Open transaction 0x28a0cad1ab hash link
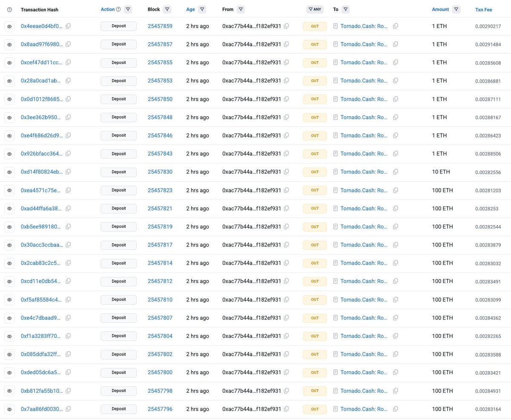This screenshot has height=420, width=511. point(42,81)
